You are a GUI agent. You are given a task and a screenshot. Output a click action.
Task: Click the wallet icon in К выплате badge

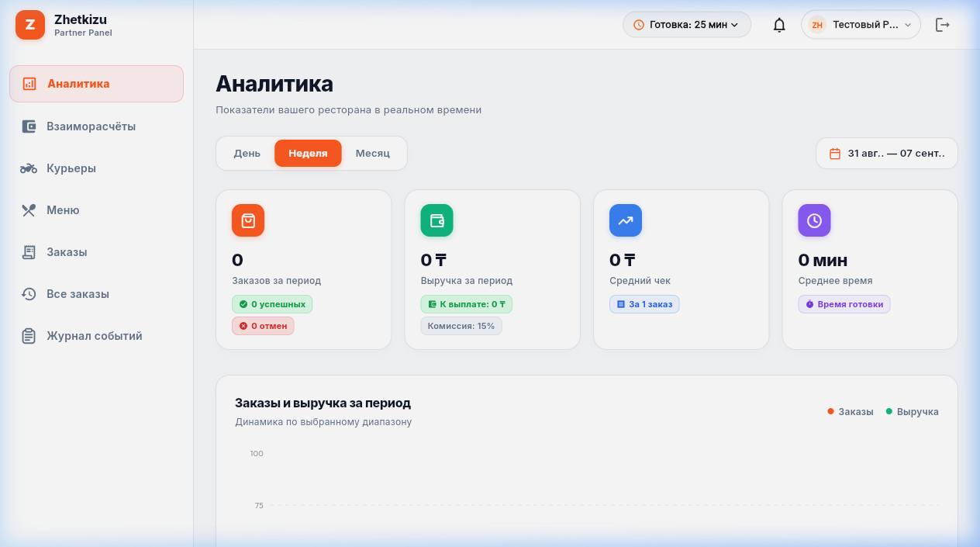point(432,304)
